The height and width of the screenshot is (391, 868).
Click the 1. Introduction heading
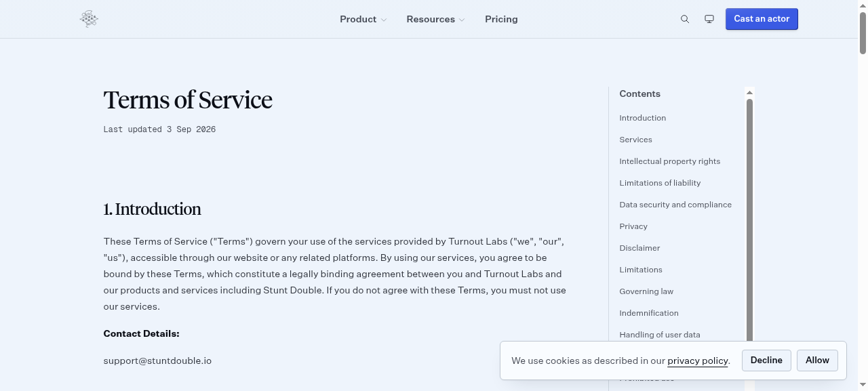coord(152,209)
